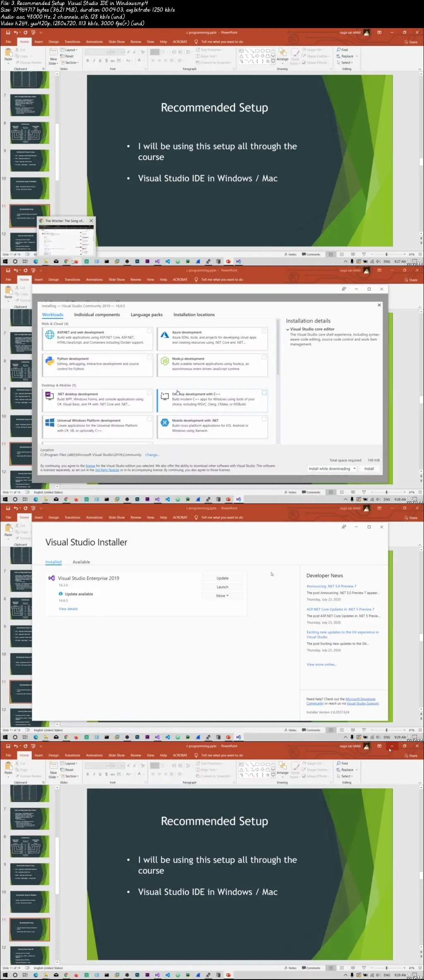Click the .NET desktop development monitor icon
This screenshot has height=980, width=424.
(x=50, y=396)
